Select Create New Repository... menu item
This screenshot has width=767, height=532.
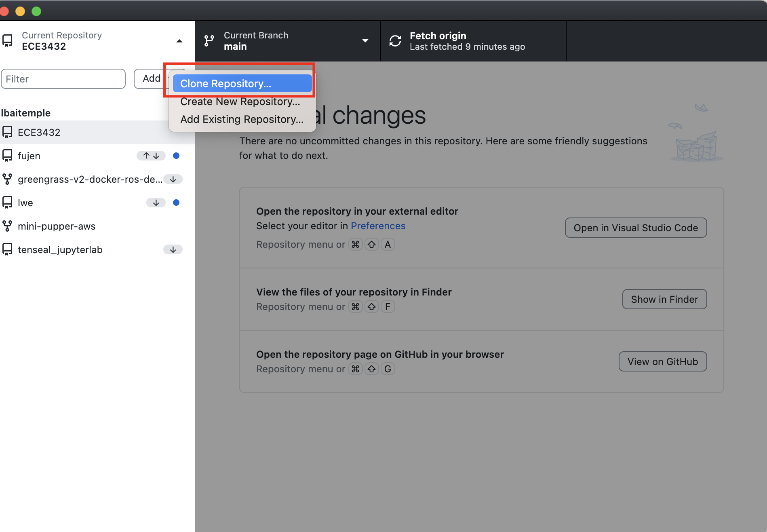(x=240, y=101)
